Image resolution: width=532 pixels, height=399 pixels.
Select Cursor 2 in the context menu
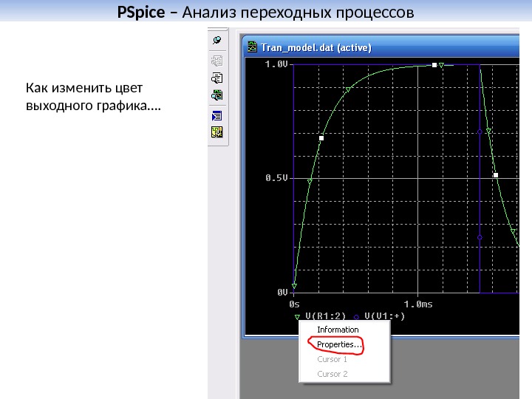[x=332, y=374]
